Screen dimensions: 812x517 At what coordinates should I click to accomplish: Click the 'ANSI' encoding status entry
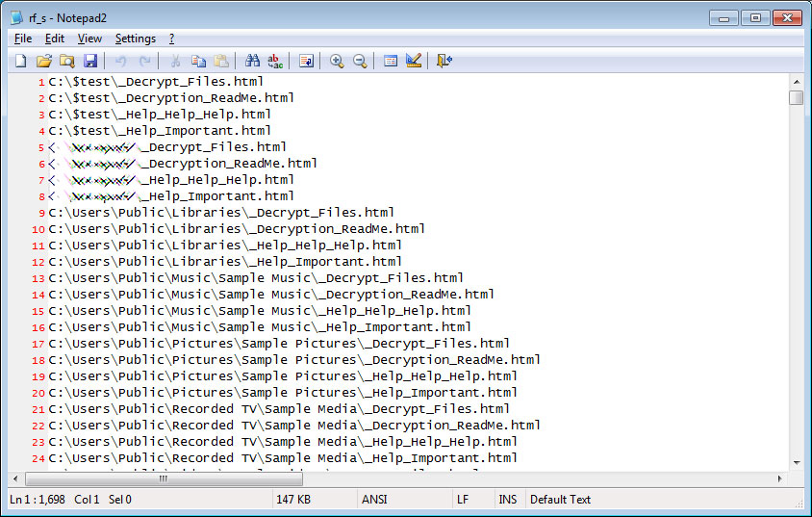[x=374, y=500]
